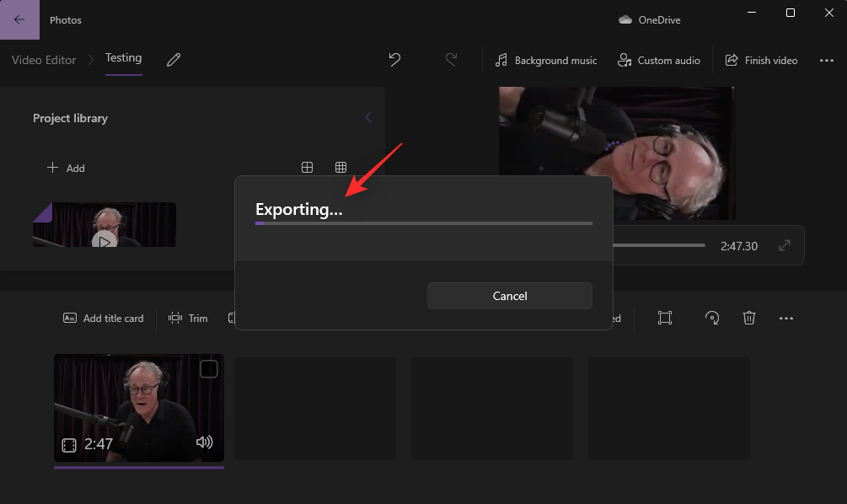This screenshot has width=847, height=504.
Task: Maximize the Photos window
Action: 791,13
